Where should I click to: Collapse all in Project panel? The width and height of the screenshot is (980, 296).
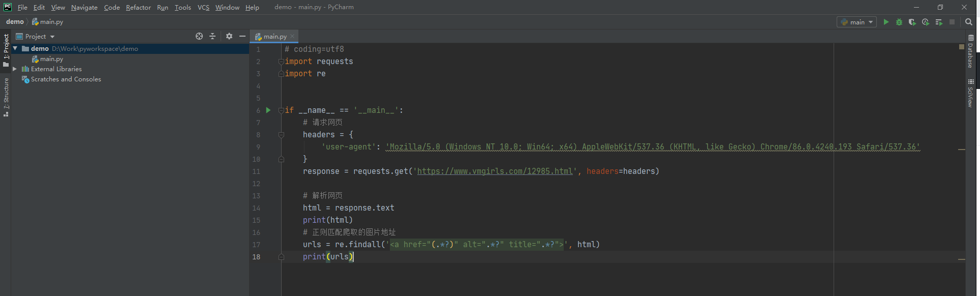[x=212, y=36]
